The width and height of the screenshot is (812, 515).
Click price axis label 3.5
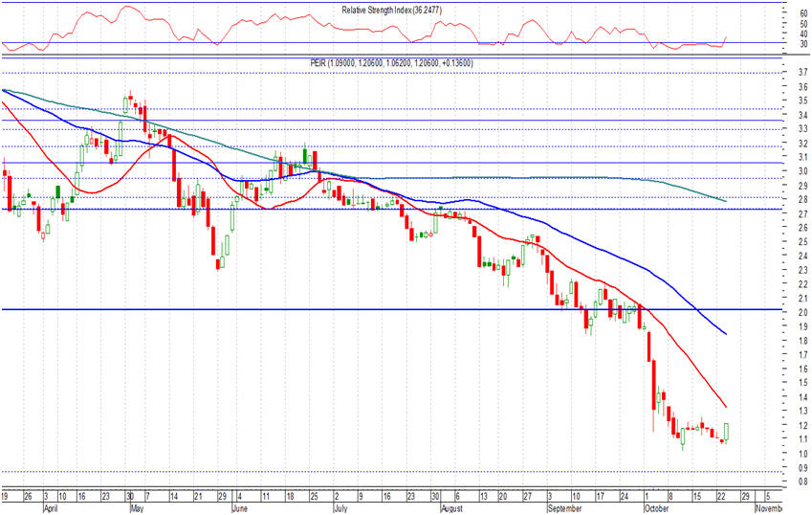pos(803,101)
